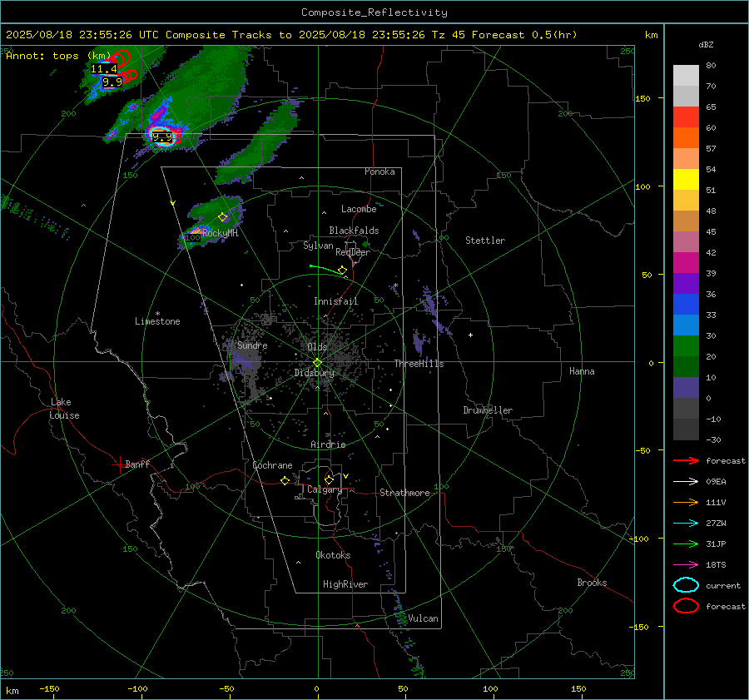The image size is (749, 700).
Task: Click the Ponoka label
Action: pyautogui.click(x=379, y=171)
